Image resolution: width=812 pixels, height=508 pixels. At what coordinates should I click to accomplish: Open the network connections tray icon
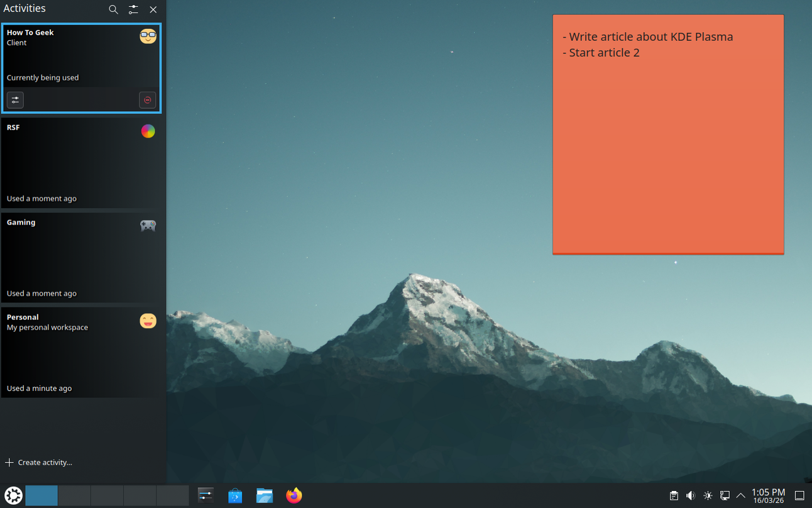pos(725,495)
